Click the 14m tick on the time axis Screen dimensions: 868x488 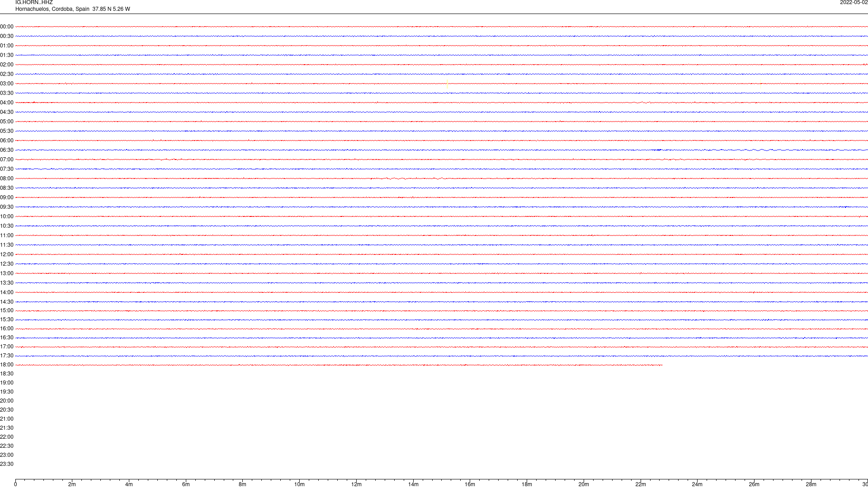pyautogui.click(x=413, y=484)
